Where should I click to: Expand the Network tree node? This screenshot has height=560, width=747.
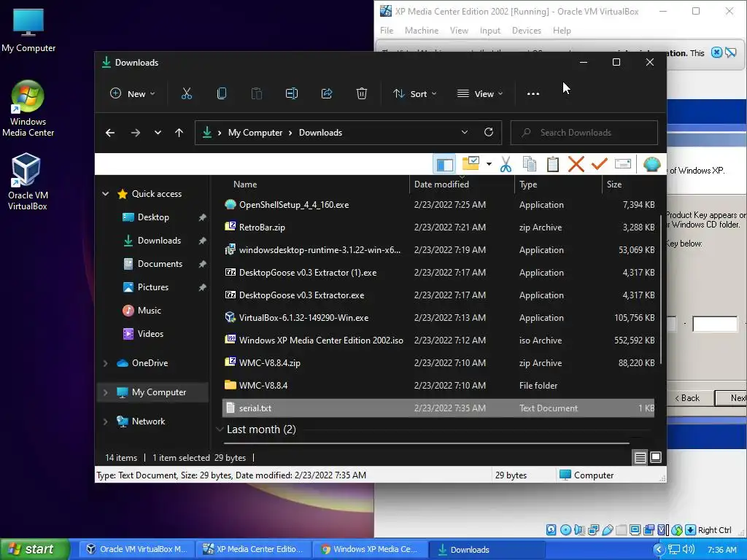(x=105, y=421)
